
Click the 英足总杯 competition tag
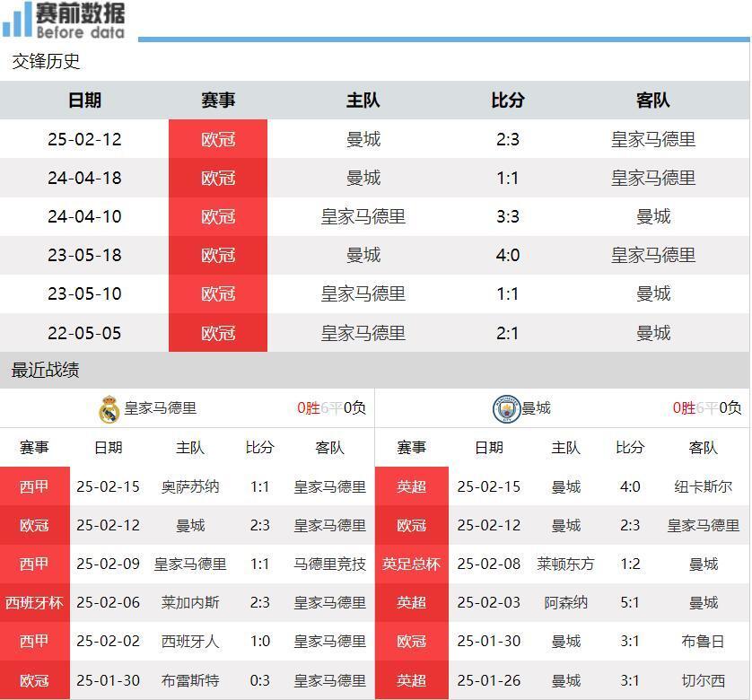(x=412, y=564)
